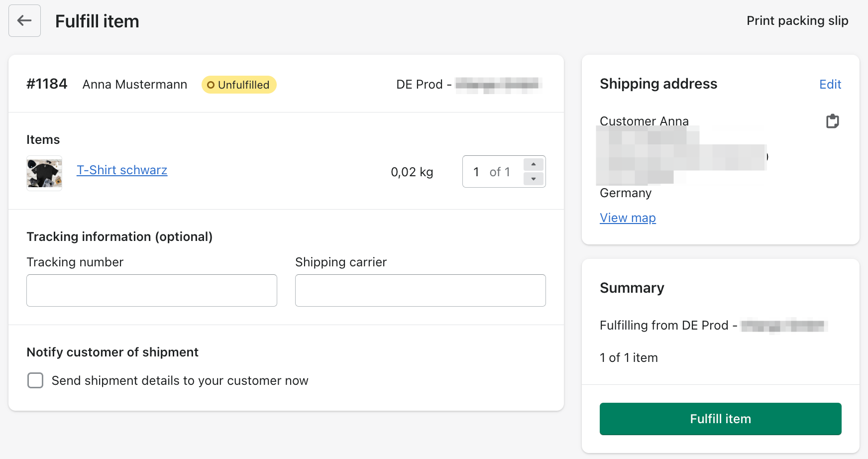The height and width of the screenshot is (459, 868).
Task: Click 'Send shipment details to your customer now' label
Action: coord(180,381)
